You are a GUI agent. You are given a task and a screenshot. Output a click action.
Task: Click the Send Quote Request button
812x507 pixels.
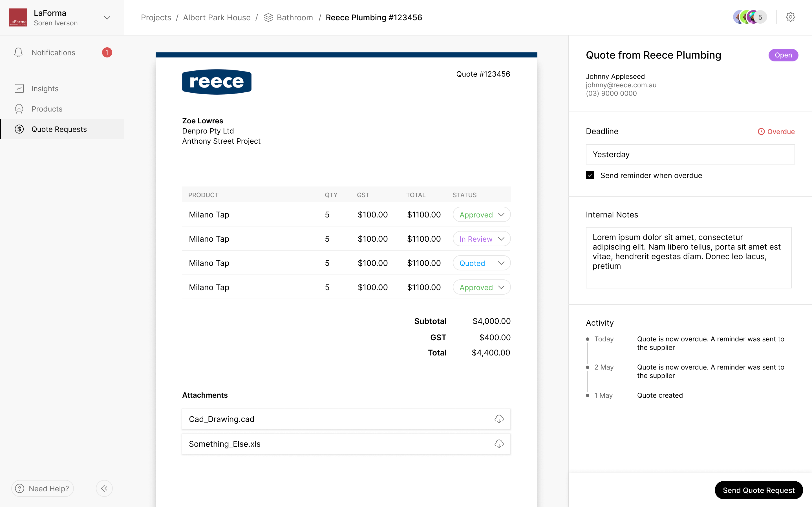point(758,490)
